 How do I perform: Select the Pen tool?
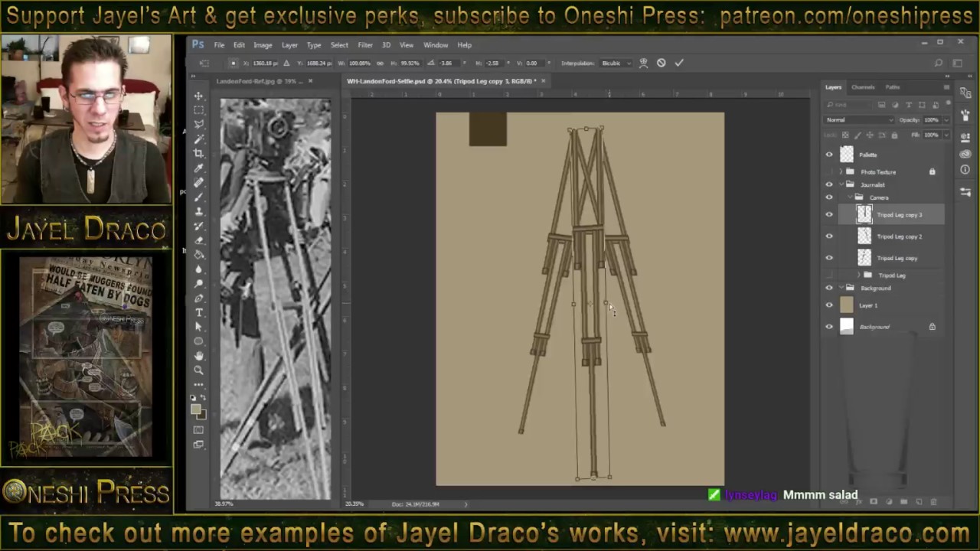pos(198,298)
